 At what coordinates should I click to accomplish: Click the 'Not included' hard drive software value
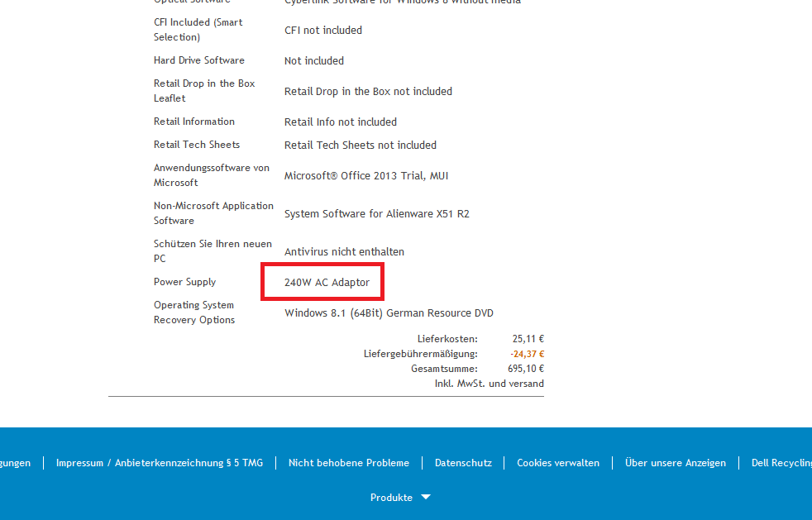[x=314, y=60]
